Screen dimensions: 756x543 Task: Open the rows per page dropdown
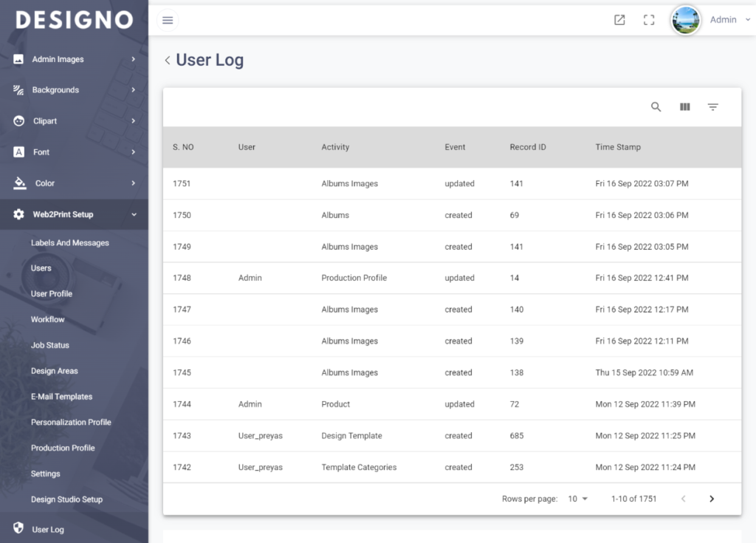577,499
